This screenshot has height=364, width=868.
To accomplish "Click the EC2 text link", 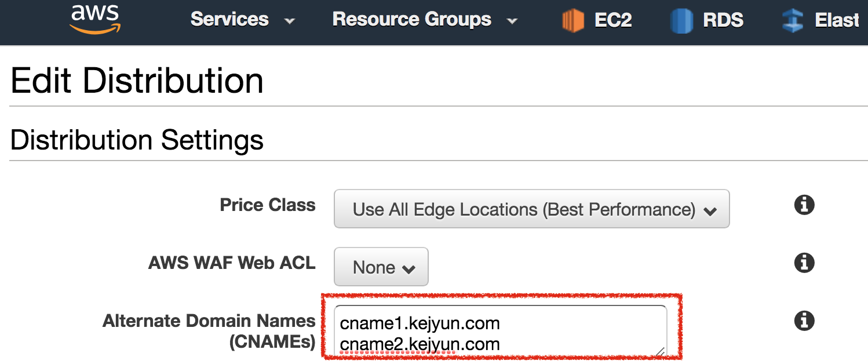I will pos(613,20).
